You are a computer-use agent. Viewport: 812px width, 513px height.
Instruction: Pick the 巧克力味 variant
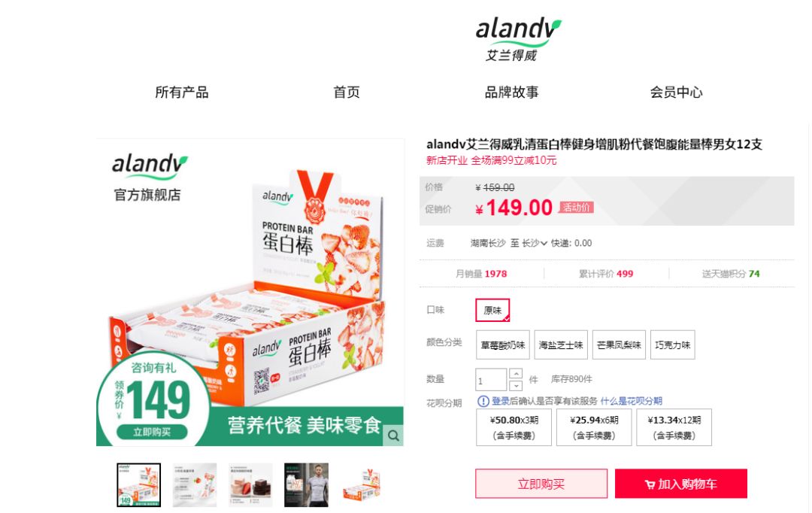672,345
